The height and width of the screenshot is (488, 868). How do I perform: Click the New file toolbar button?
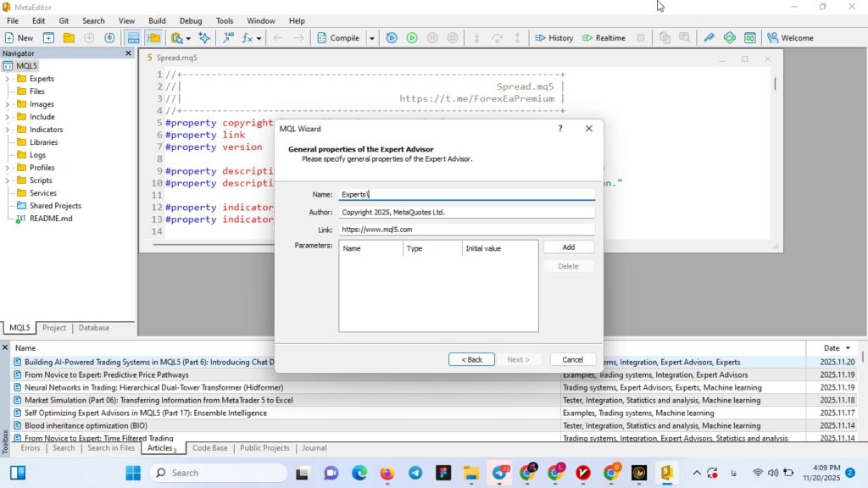[19, 38]
